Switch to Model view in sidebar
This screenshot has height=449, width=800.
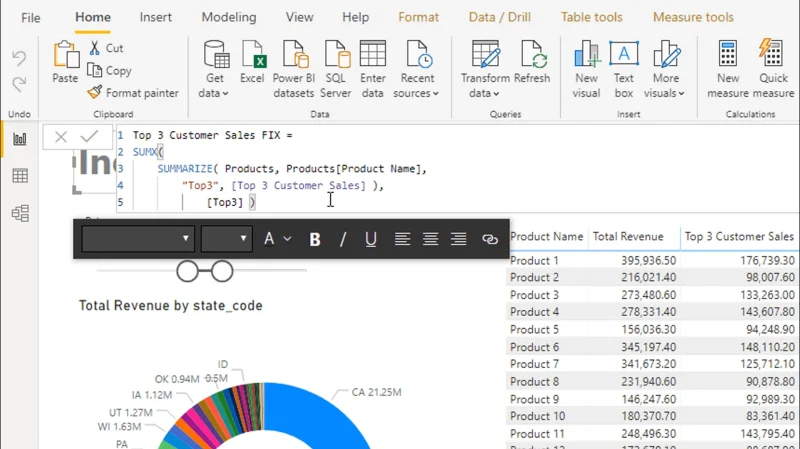[20, 213]
